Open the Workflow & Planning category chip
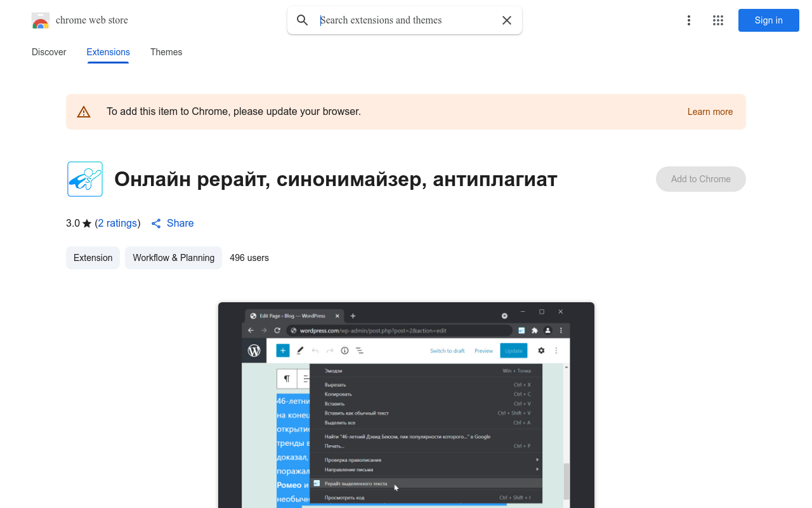Image resolution: width=812 pixels, height=508 pixels. click(173, 258)
